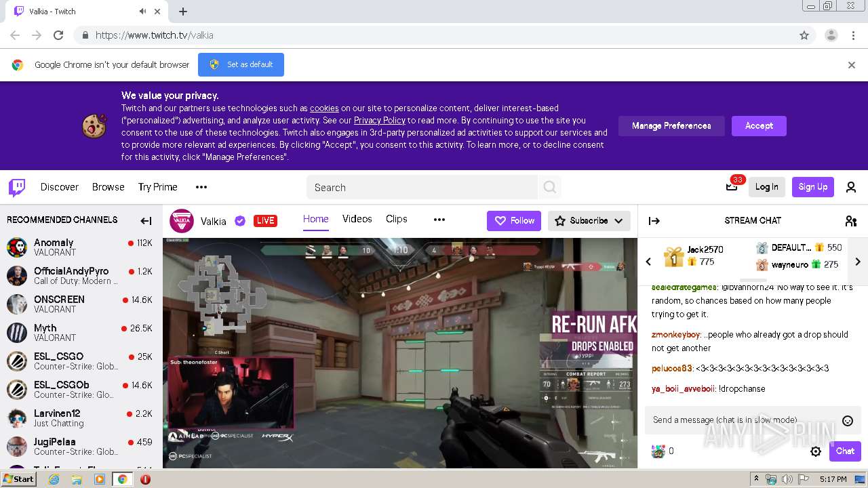The height and width of the screenshot is (488, 868).
Task: Click the volume icon in system tray
Action: point(787,479)
